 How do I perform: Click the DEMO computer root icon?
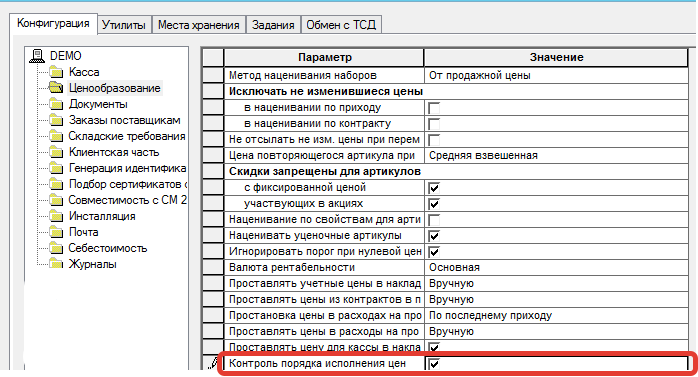pos(37,56)
